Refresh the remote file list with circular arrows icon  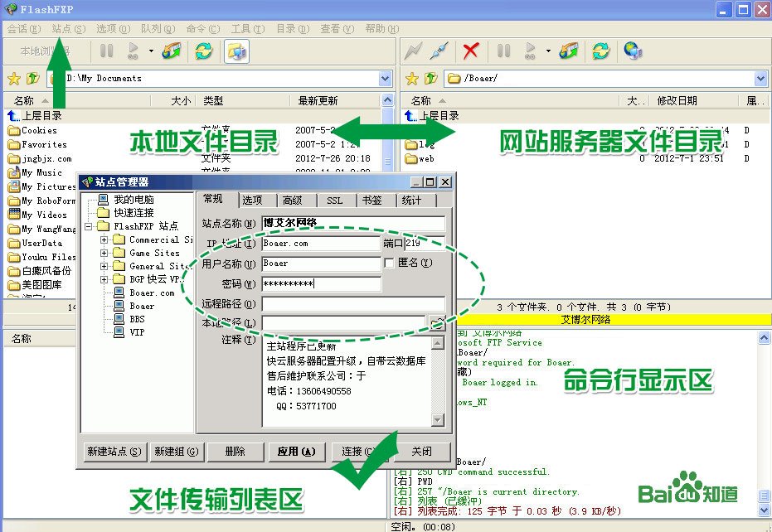(599, 51)
